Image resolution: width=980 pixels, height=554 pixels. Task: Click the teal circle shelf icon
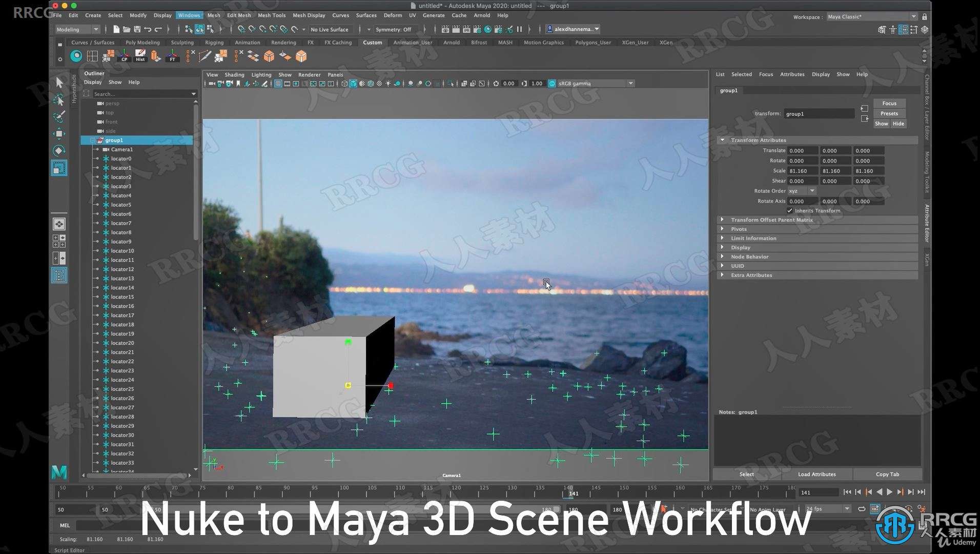coord(76,56)
